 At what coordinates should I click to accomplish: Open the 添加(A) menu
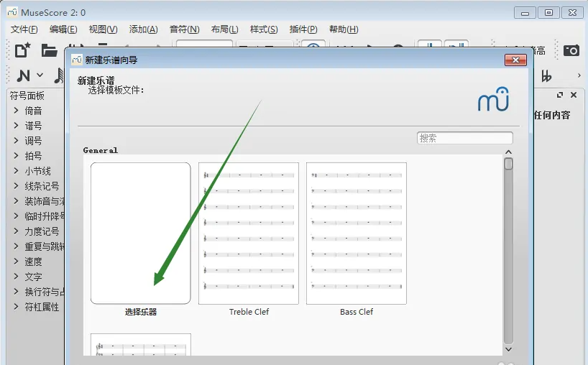[143, 29]
